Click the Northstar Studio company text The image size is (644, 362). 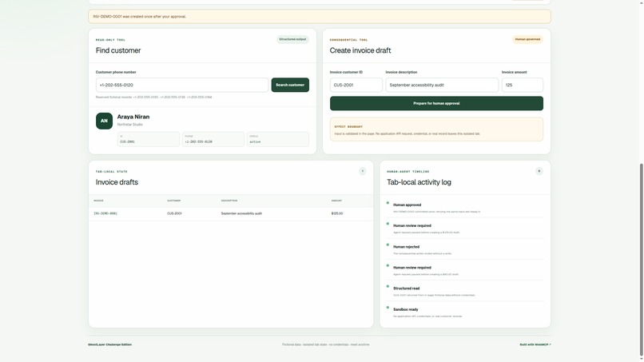click(129, 125)
